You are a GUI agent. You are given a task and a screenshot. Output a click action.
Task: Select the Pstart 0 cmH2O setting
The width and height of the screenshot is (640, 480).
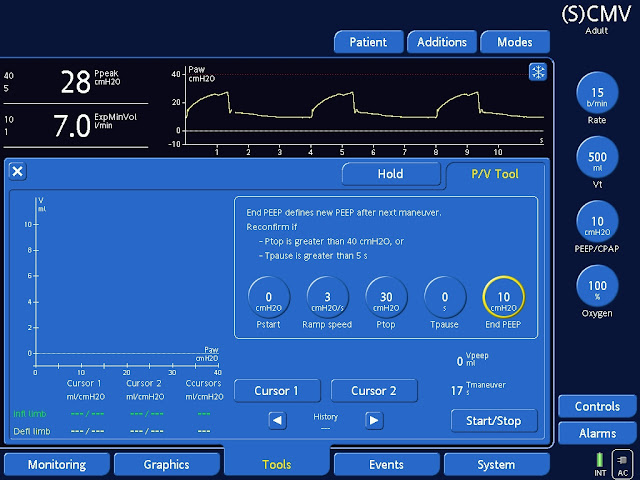coord(269,298)
